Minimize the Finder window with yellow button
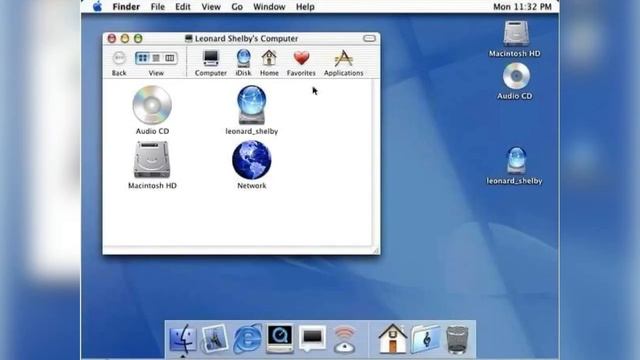 125,38
